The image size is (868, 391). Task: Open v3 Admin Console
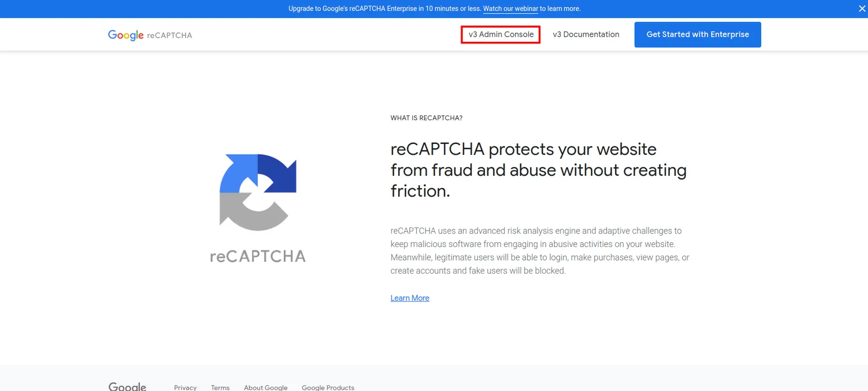pos(501,34)
